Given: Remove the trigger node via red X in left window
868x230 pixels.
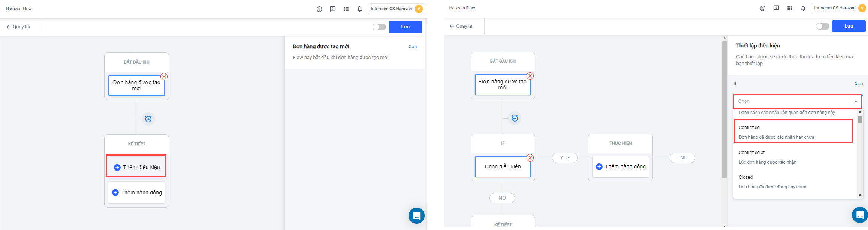Looking at the screenshot, I should click(x=164, y=77).
